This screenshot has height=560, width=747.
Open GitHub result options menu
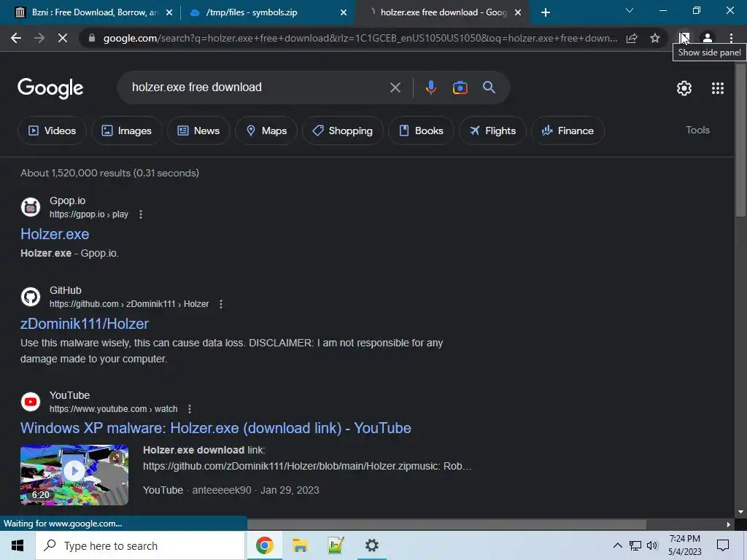(x=220, y=304)
